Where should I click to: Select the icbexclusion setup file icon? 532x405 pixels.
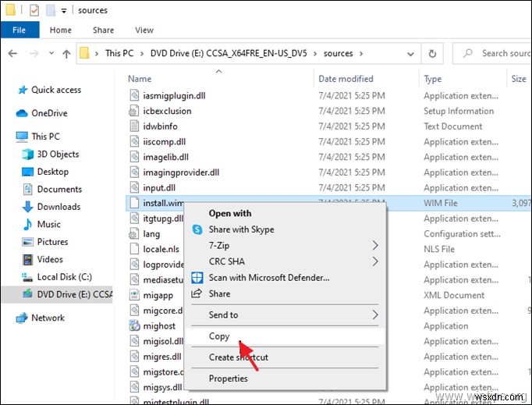tap(133, 111)
